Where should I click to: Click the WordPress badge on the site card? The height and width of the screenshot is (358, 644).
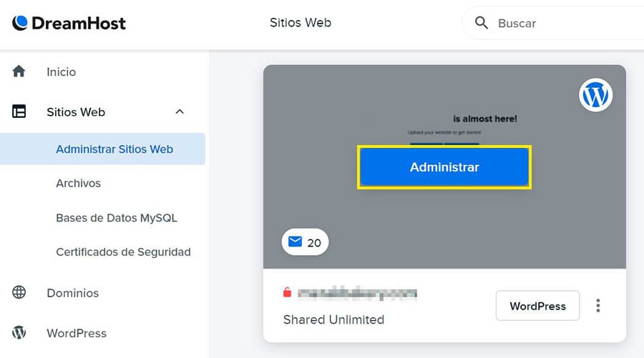(595, 95)
